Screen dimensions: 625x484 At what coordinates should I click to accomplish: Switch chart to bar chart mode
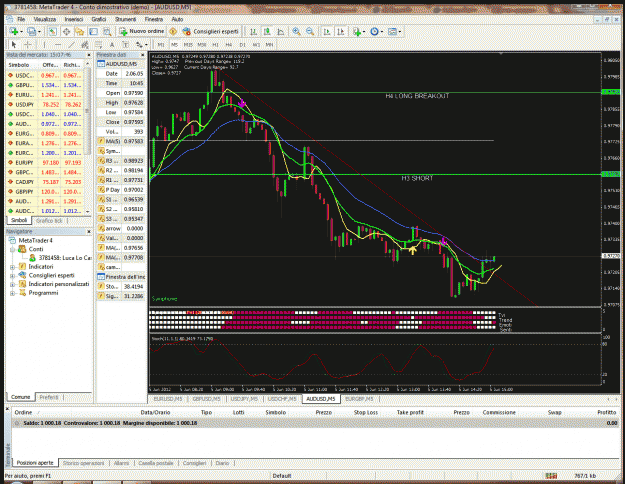pyautogui.click(x=253, y=31)
